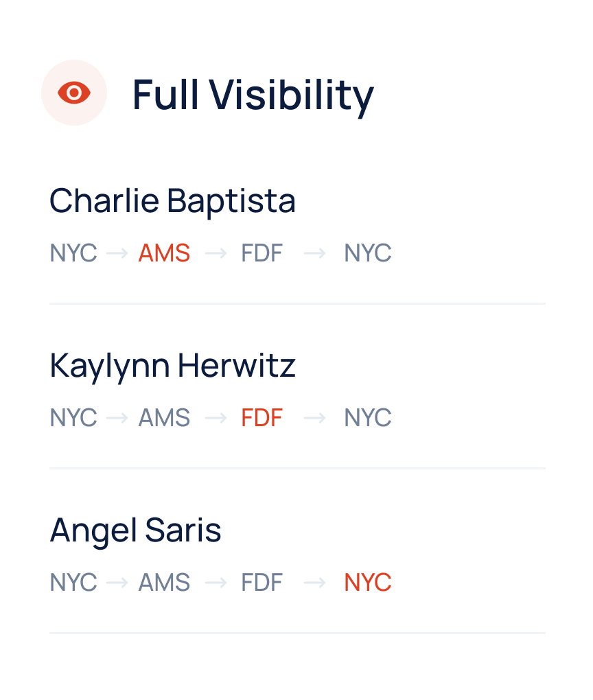The width and height of the screenshot is (593, 700).
Task: Click the red eye icon
Action: pyautogui.click(x=74, y=93)
